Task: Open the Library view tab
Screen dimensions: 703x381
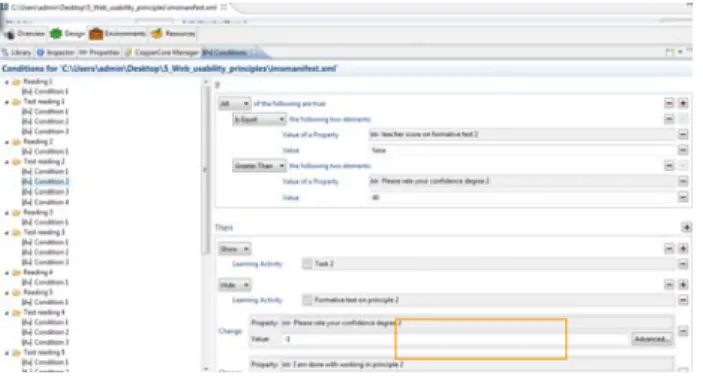Action: tap(17, 52)
